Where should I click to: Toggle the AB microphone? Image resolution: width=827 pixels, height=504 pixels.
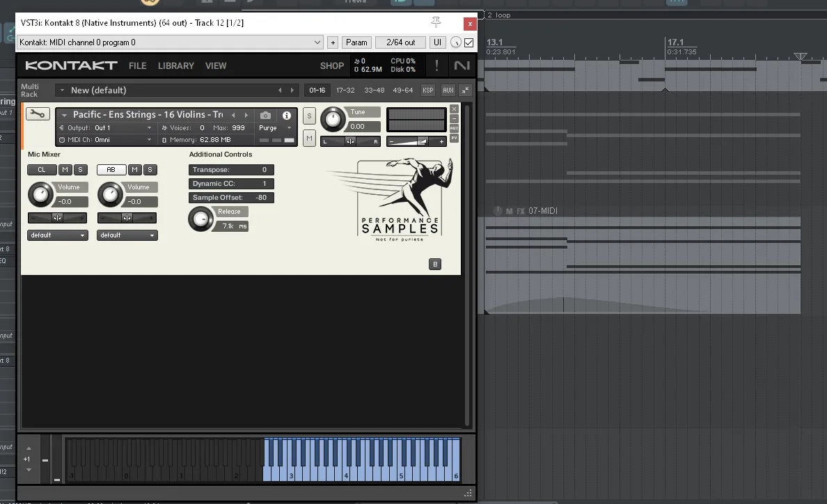click(x=111, y=170)
